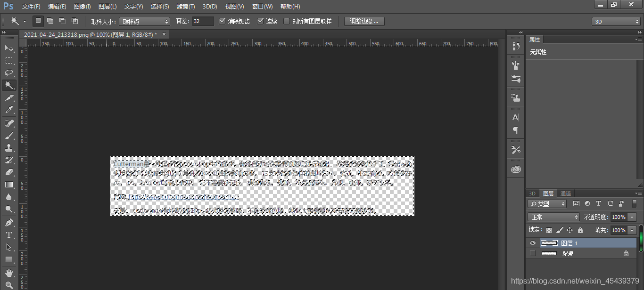Filter layers by pixel layers icon
The image size is (644, 290).
(x=576, y=204)
